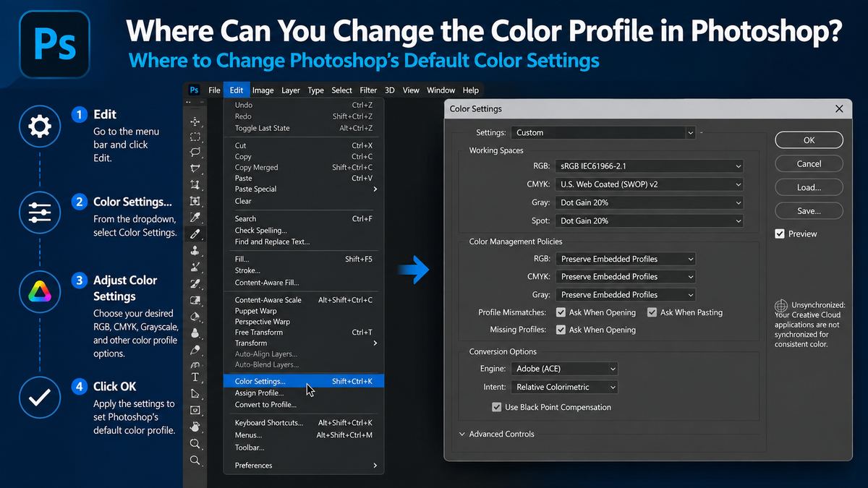
Task: Open the Help menu
Action: [x=471, y=90]
